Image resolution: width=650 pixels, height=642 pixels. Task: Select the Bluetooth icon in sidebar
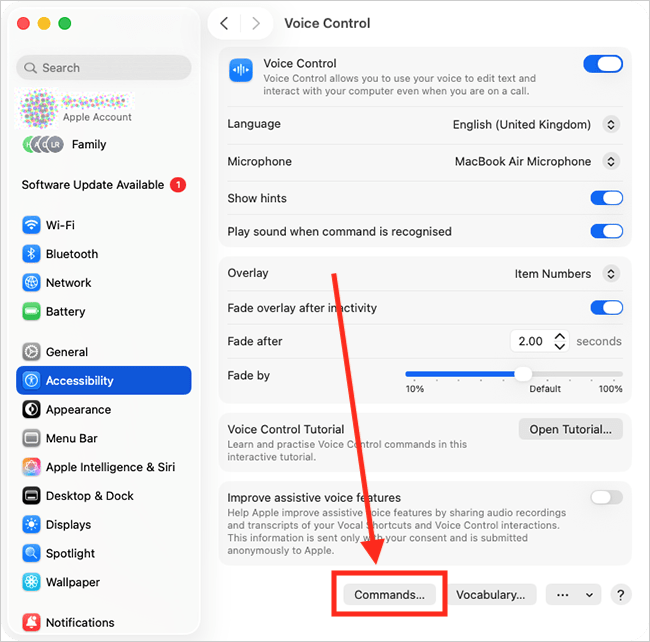[31, 254]
